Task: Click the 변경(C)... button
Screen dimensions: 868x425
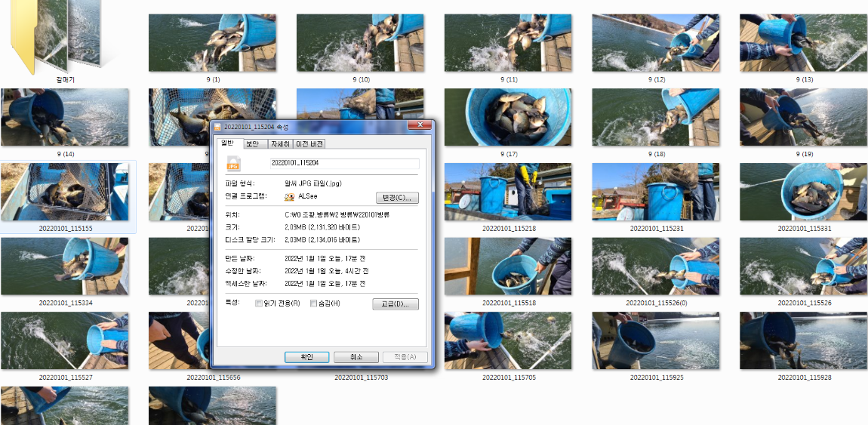Action: (x=396, y=198)
